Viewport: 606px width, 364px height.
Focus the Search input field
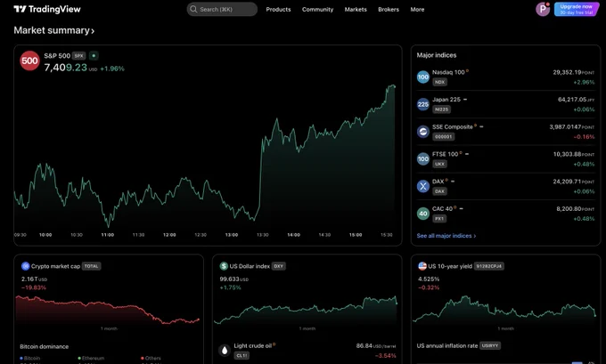tap(222, 9)
